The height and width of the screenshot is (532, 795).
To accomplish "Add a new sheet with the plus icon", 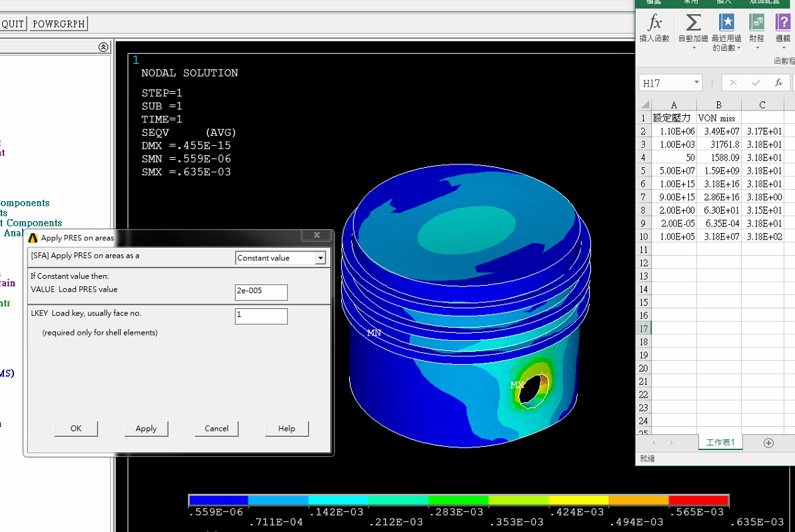I will [768, 443].
